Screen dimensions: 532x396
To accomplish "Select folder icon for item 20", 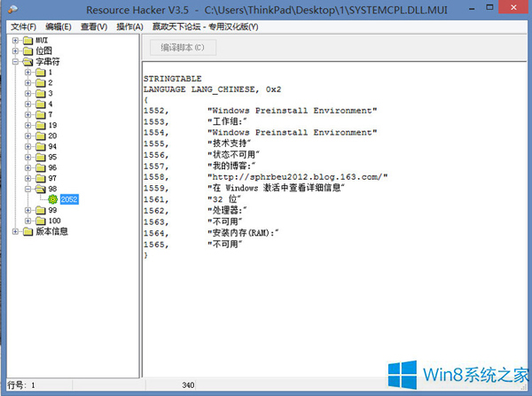I will (x=41, y=136).
